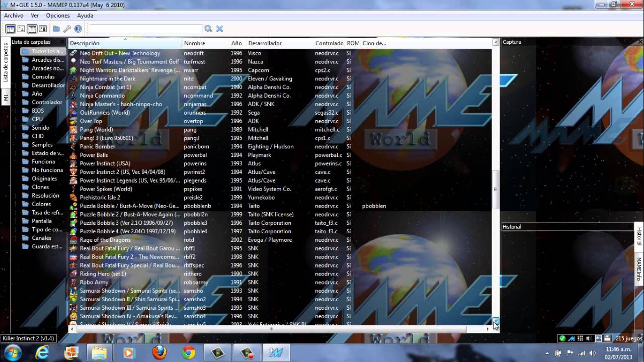Open the directories folder toolbar icon
The height and width of the screenshot is (362, 644).
(56, 29)
